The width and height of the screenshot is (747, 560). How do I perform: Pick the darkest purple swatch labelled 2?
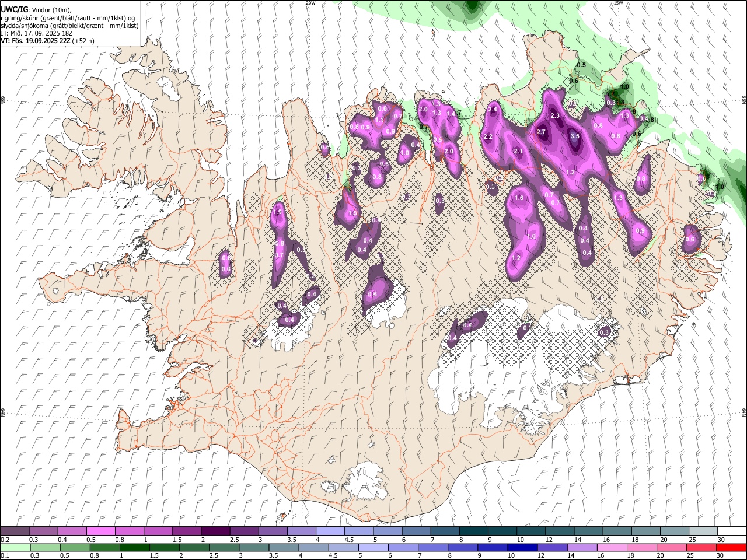215,531
